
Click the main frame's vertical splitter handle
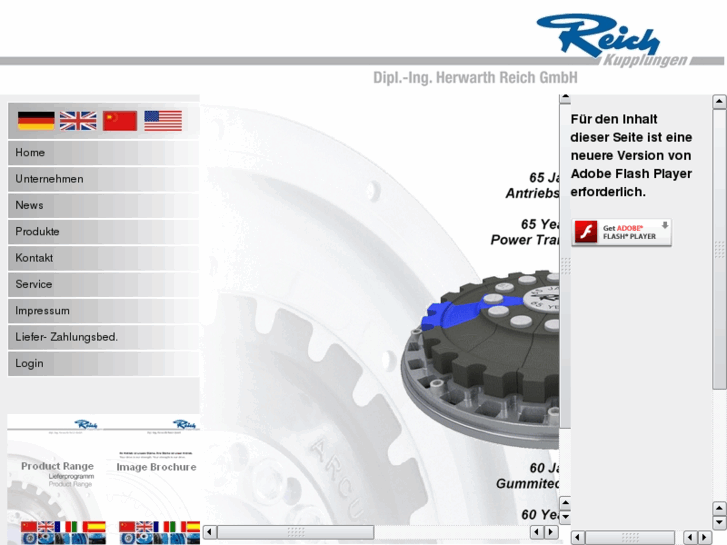(565, 266)
